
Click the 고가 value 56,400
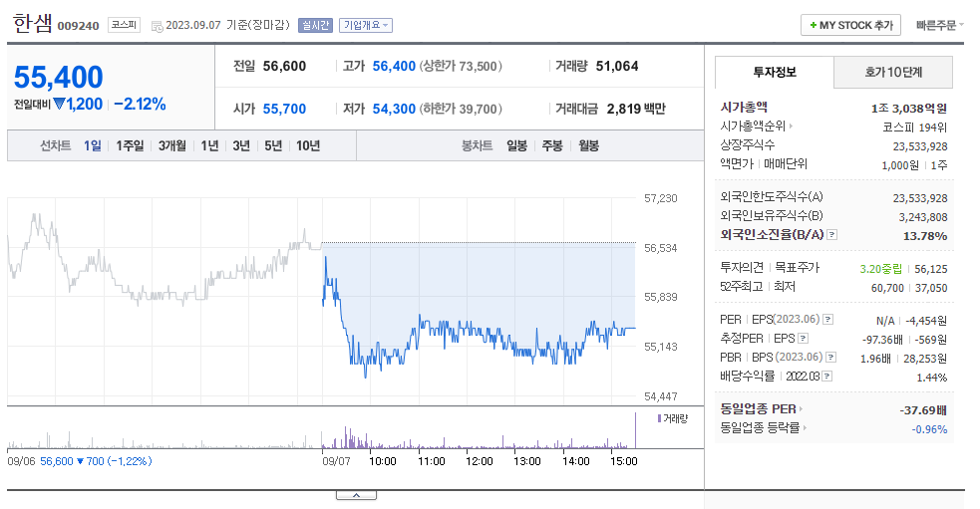(394, 66)
